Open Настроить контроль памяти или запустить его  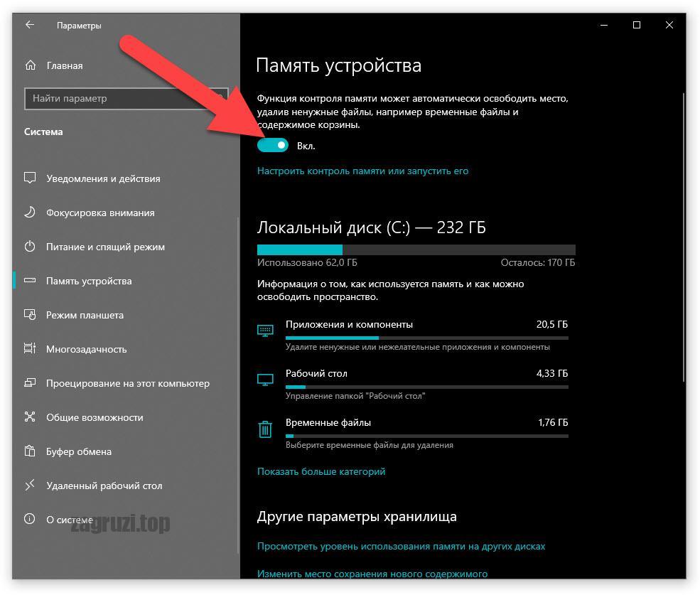coord(363,171)
